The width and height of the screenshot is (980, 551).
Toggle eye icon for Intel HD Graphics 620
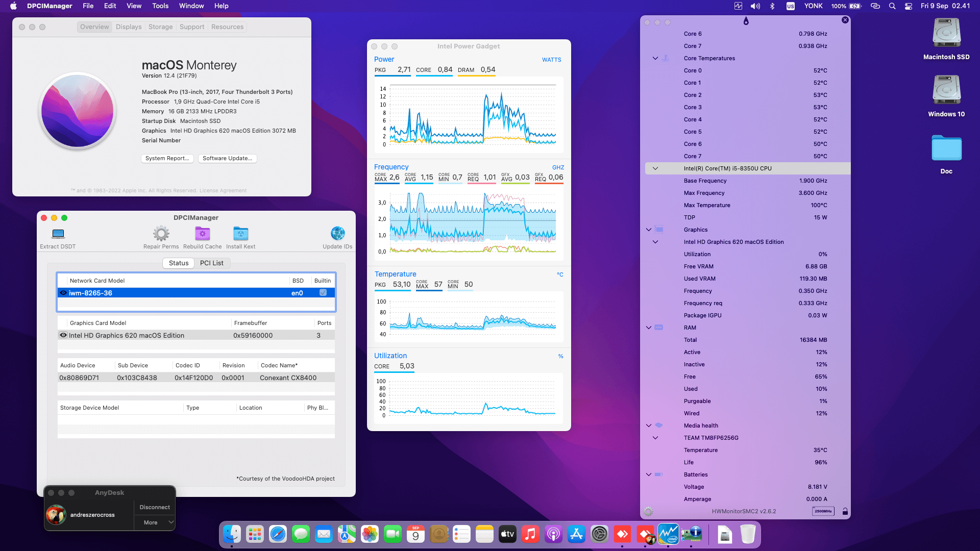(x=63, y=335)
